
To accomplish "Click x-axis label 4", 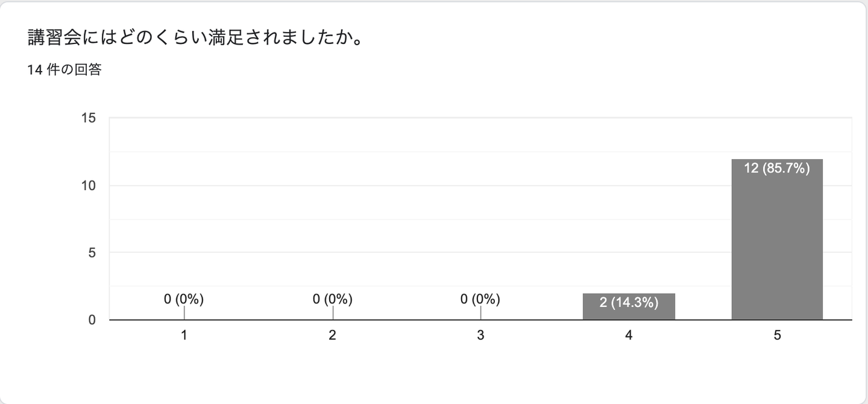I will [629, 335].
